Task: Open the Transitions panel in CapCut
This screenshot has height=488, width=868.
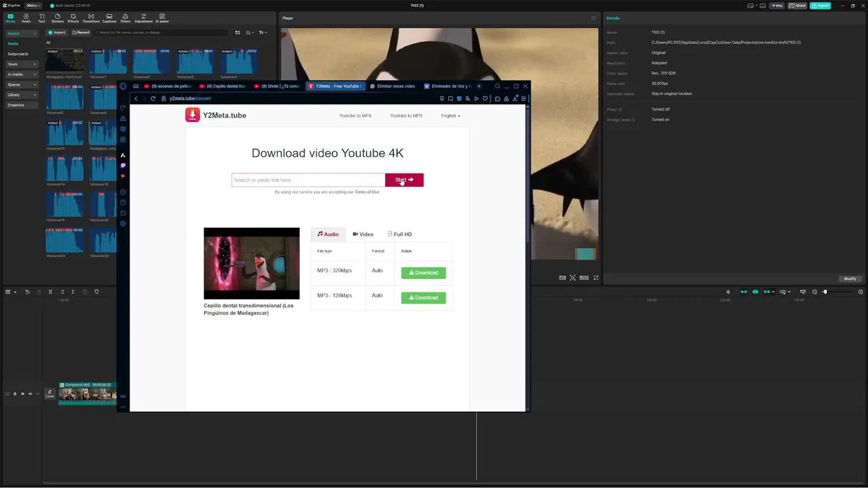Action: 91,18
